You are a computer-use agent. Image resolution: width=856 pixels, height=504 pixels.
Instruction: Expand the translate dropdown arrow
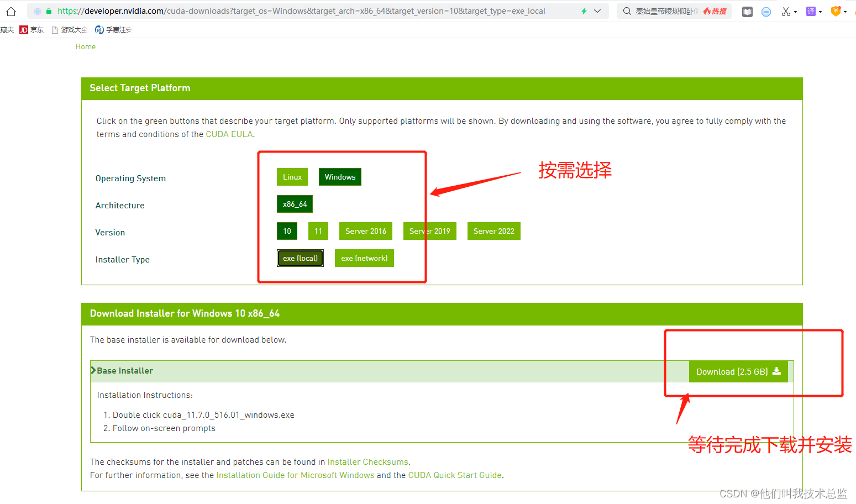pyautogui.click(x=820, y=12)
